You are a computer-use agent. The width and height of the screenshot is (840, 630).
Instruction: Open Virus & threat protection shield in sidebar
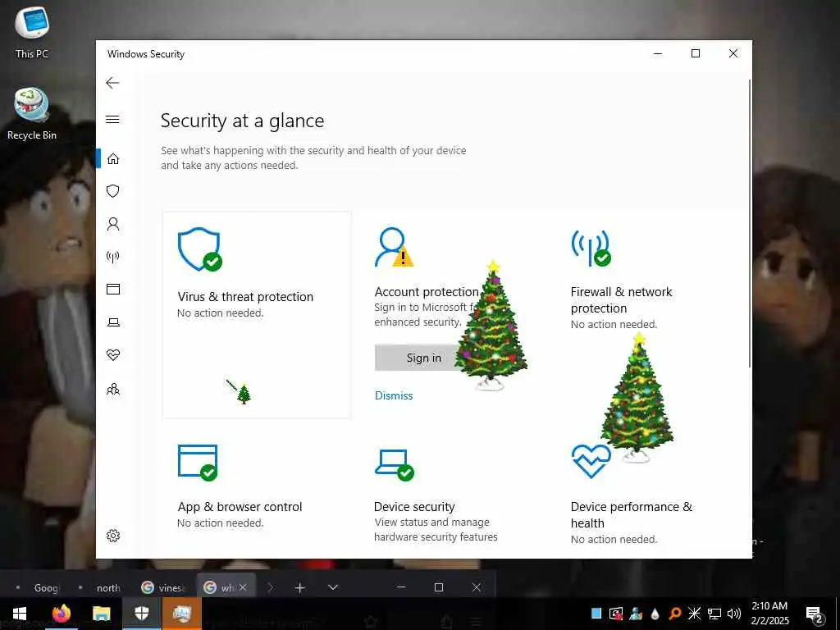[112, 191]
